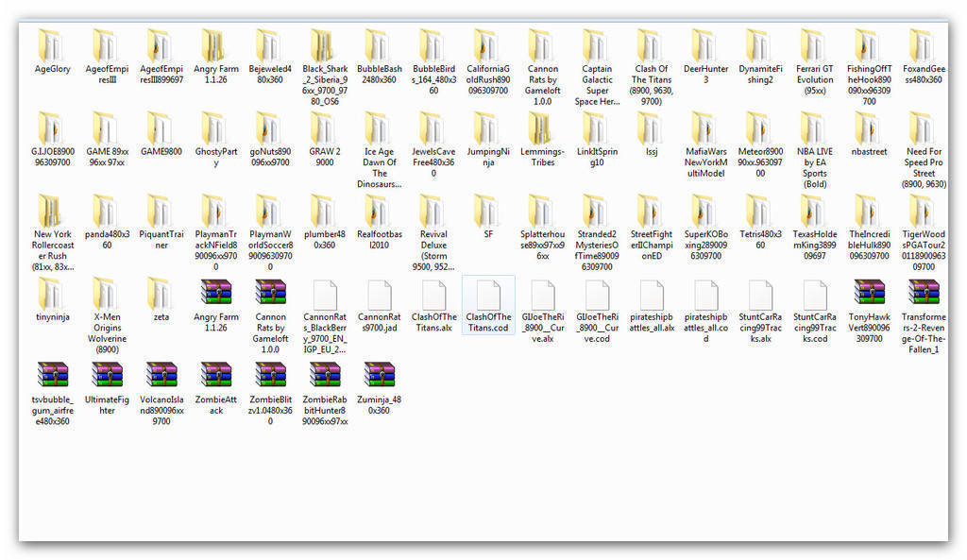This screenshot has width=967, height=560.
Task: Click the 'LinkItSpring10' folder label
Action: pos(597,157)
